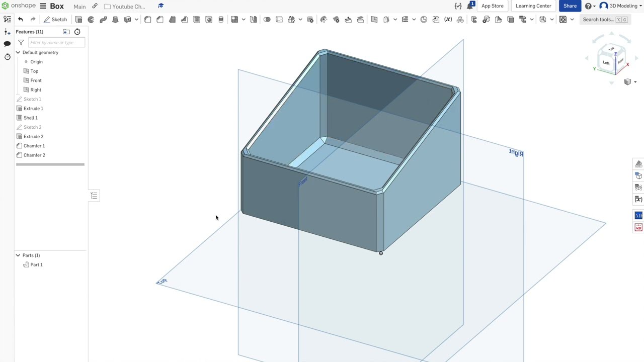Open the document history stopwatch icon
Screen dimensions: 644x362
point(7,57)
